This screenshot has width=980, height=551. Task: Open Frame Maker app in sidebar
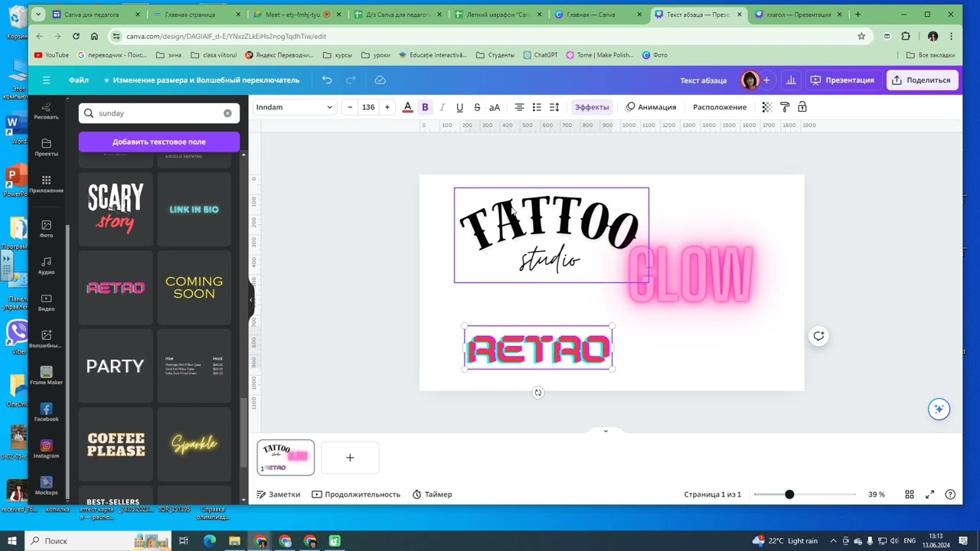tap(46, 375)
